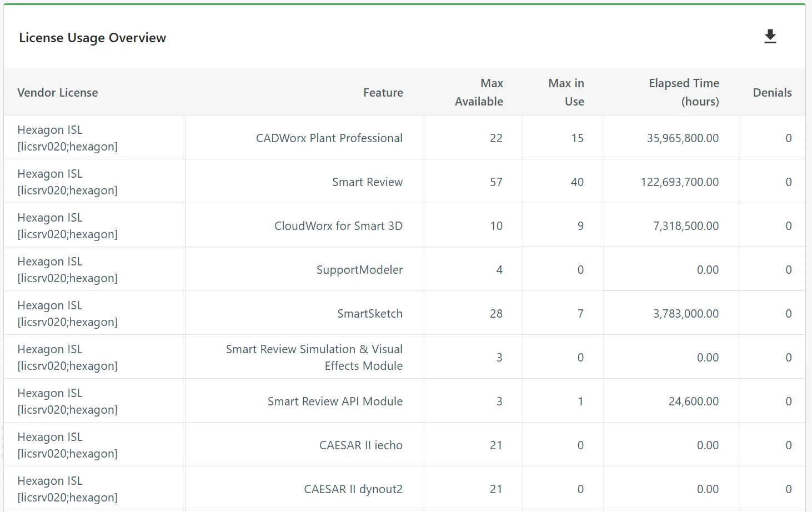Click Max in Use value 9 for CloudWorx
Screen dimensions: 812x512
[580, 226]
